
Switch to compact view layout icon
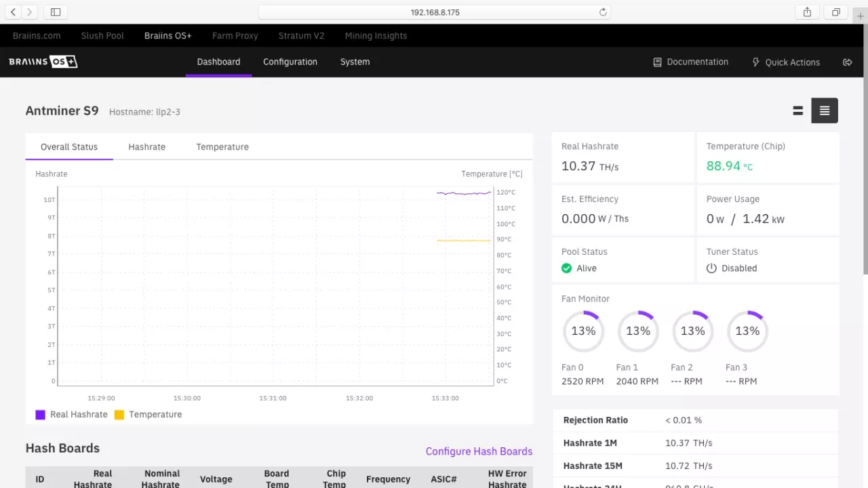[x=798, y=110]
